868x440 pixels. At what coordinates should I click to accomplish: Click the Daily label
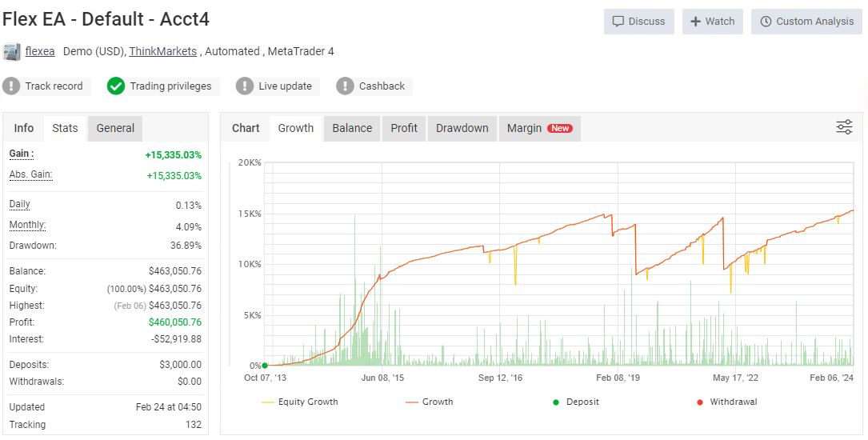click(x=19, y=204)
